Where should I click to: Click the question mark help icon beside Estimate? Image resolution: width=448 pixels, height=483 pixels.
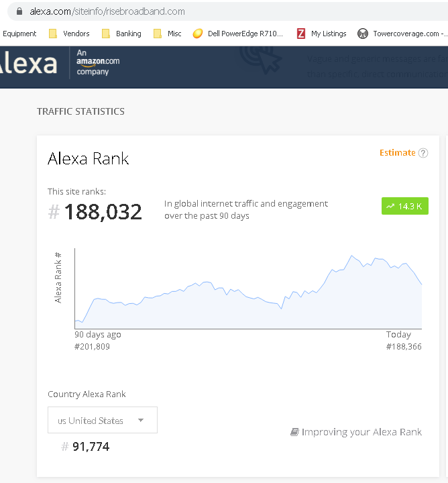pos(423,153)
